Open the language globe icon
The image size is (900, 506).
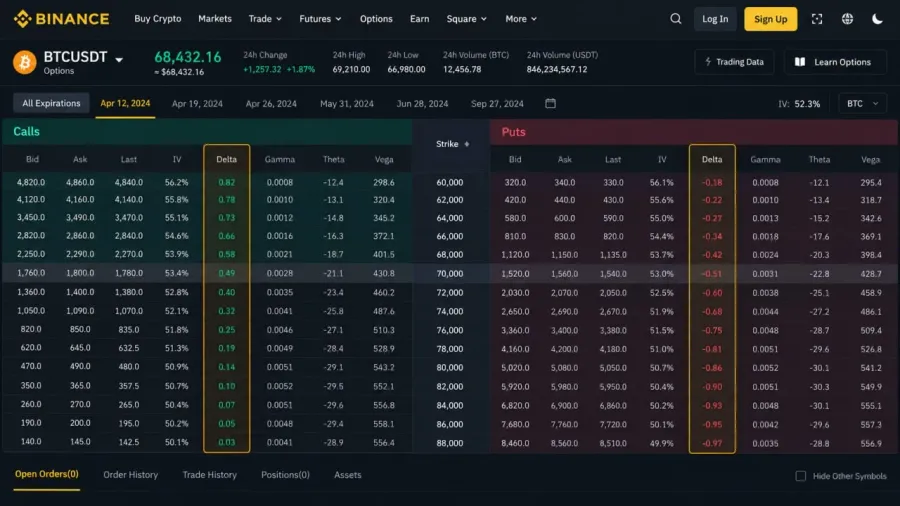coord(847,19)
